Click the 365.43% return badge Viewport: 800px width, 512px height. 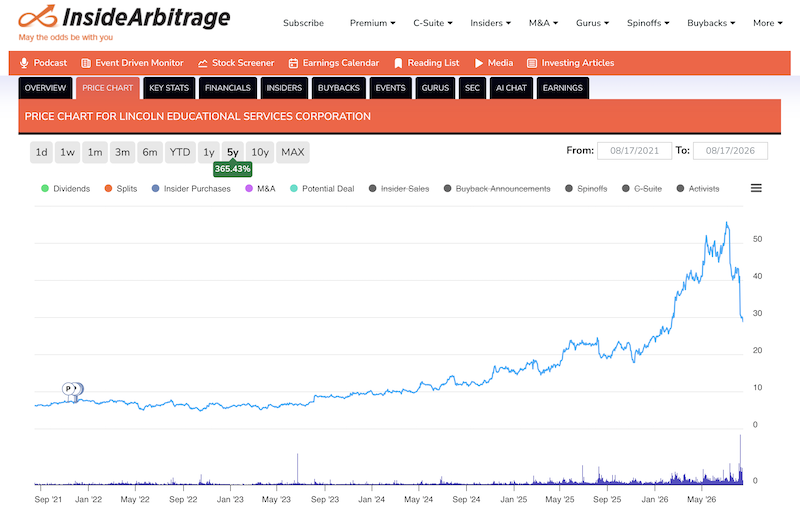pos(233,169)
